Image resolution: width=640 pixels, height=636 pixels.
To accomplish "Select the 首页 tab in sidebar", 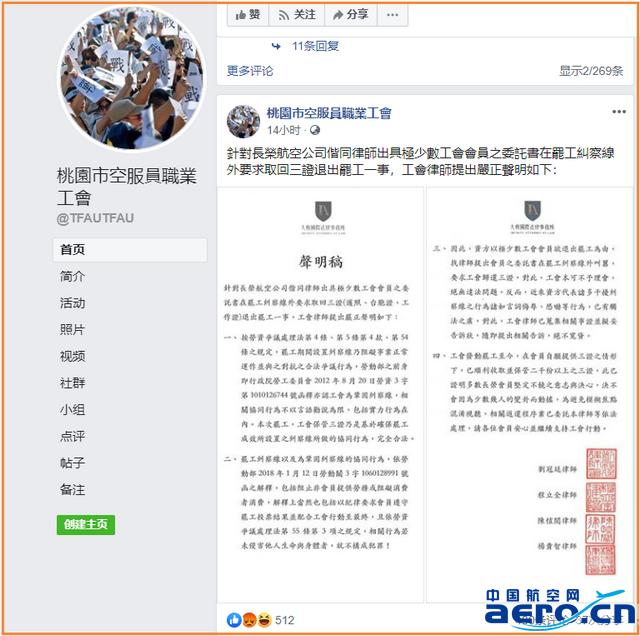I will (130, 249).
